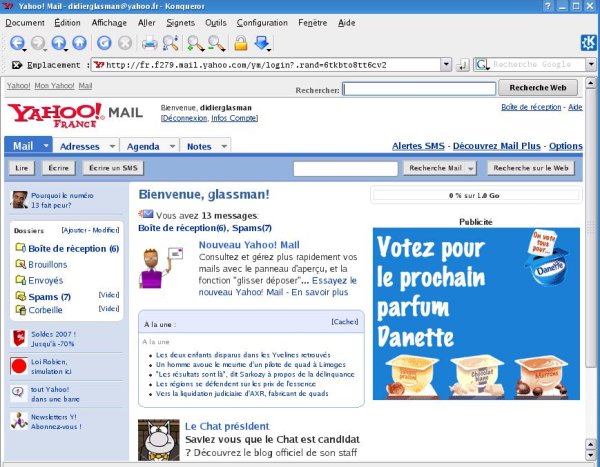Open the Options link
The image size is (600, 467).
[566, 146]
